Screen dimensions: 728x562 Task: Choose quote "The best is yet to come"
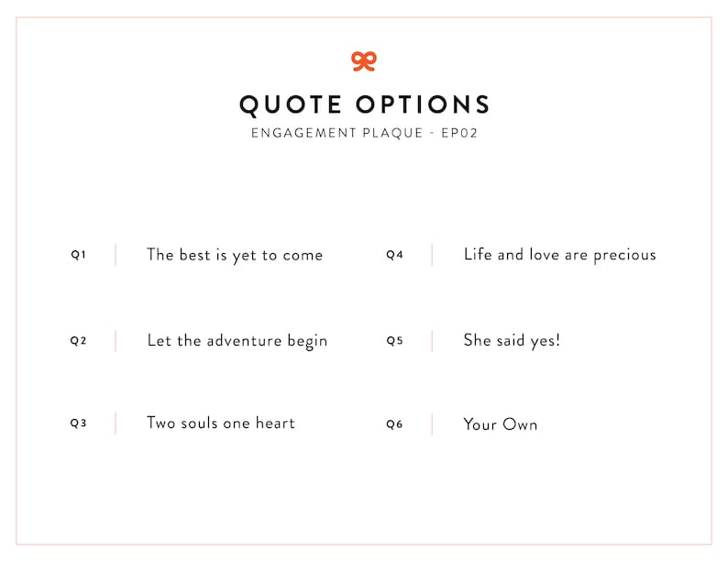pyautogui.click(x=235, y=255)
